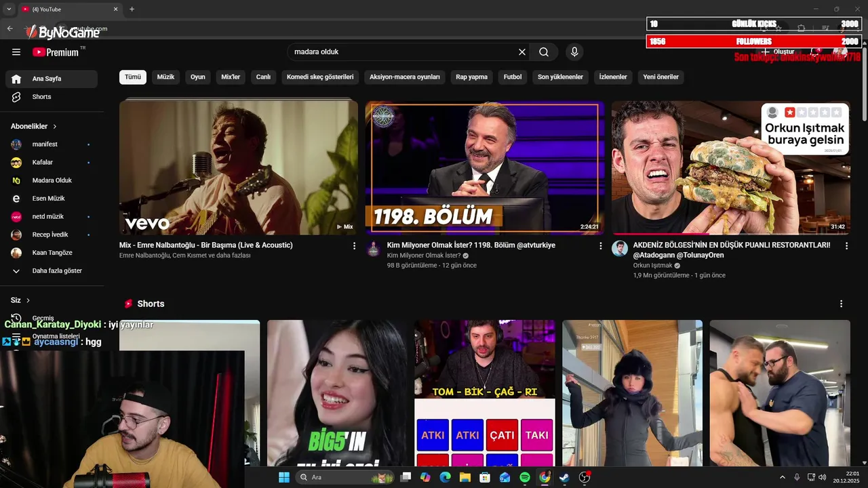Select the Aksiyon-macera oyunları chip

click(x=405, y=77)
